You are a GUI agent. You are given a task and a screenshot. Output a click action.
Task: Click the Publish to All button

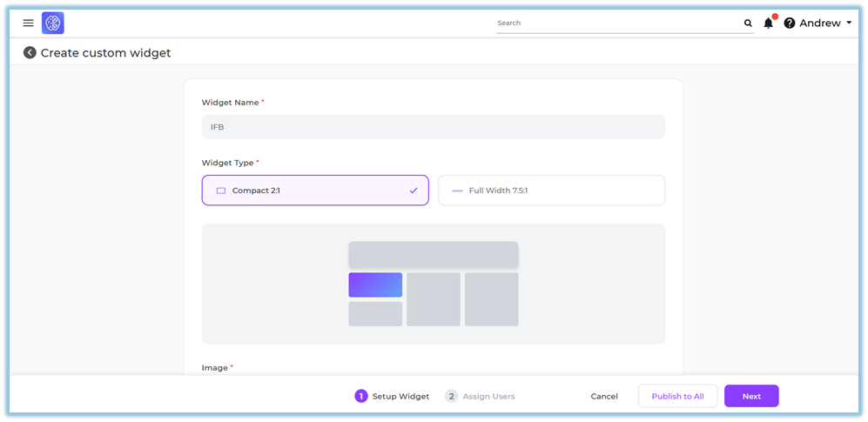pyautogui.click(x=677, y=396)
